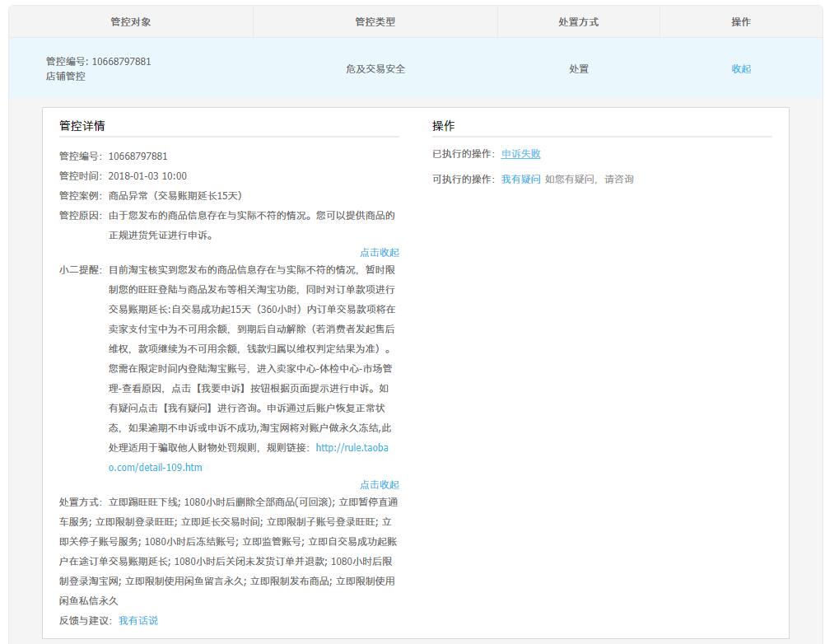The height and width of the screenshot is (644, 825).
Task: Click the 我有疑问 link to consult
Action: tap(521, 179)
